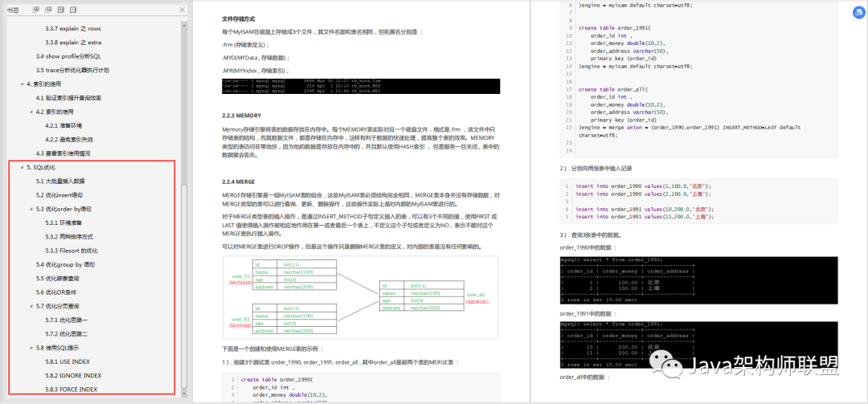The height and width of the screenshot is (404, 868).
Task: Open '5.8.3 FORCE INDEX' bookmark
Action: [x=72, y=389]
